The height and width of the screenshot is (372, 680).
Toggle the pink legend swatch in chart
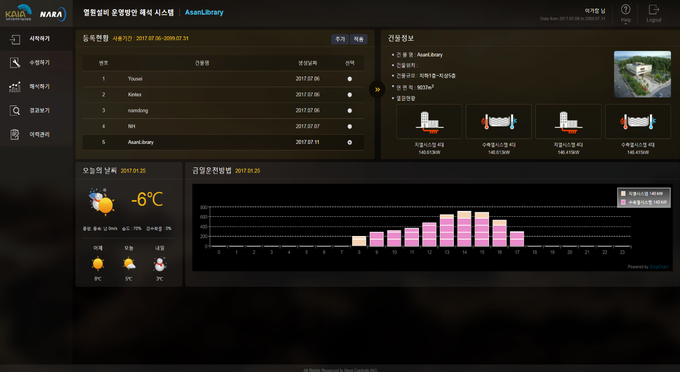623,202
